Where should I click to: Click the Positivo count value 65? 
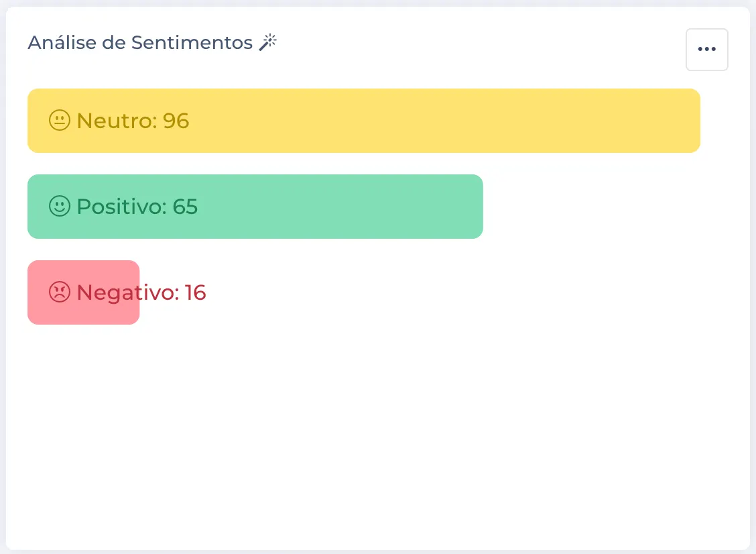pos(185,207)
